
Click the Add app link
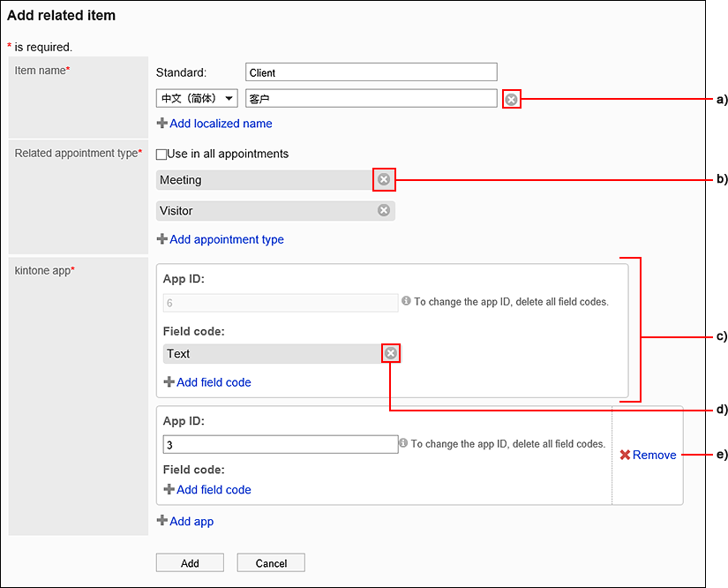coord(191,522)
